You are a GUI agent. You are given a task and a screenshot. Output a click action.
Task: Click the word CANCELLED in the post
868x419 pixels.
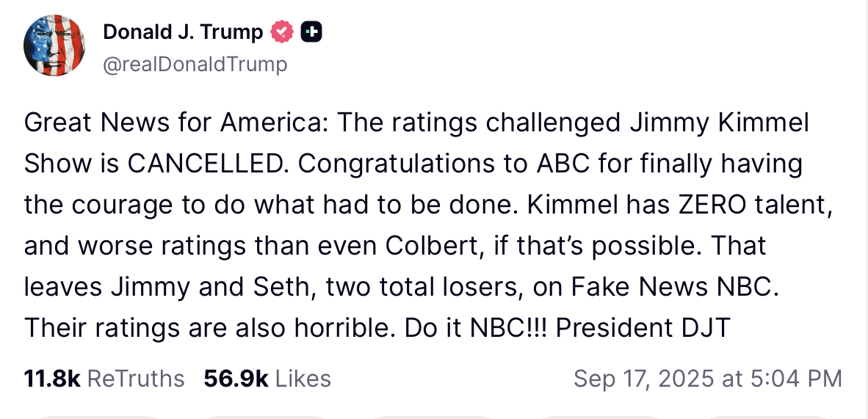(x=206, y=164)
